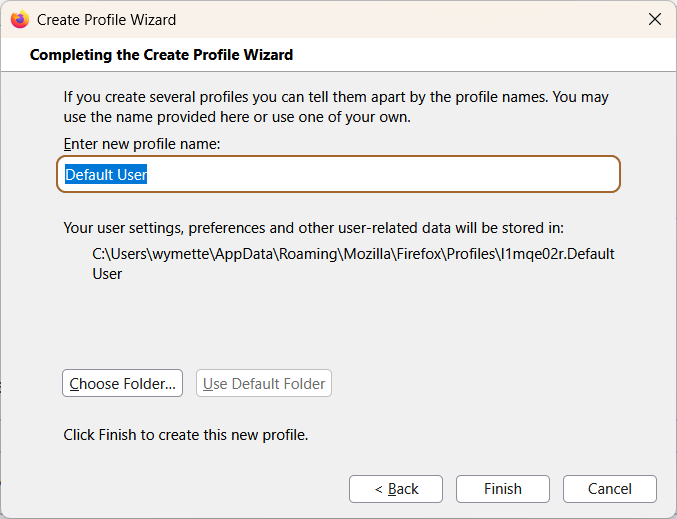The height and width of the screenshot is (519, 677).
Task: Click the 'Enter new profile name' label
Action: point(142,144)
